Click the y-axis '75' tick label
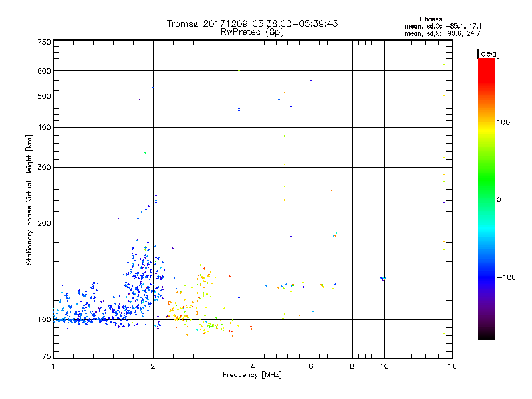This screenshot has height=399, width=532. pos(47,356)
